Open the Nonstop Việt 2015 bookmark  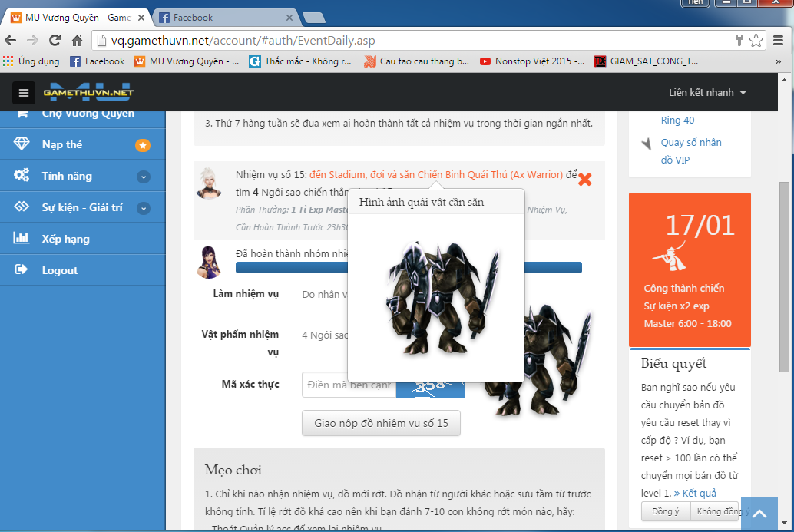pos(532,61)
